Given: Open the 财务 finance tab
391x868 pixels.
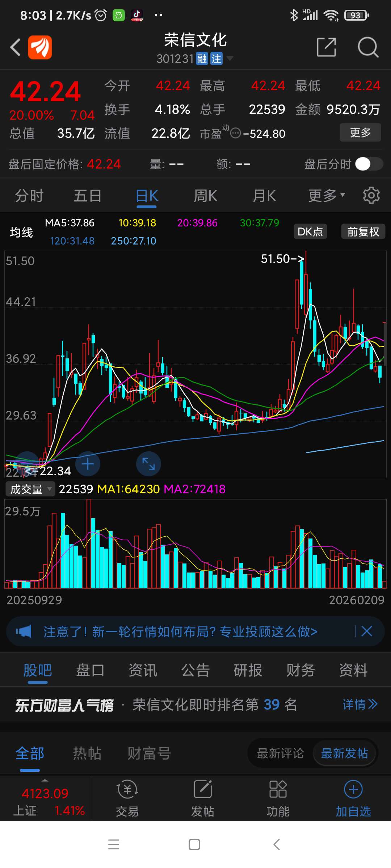Looking at the screenshot, I should click(300, 671).
